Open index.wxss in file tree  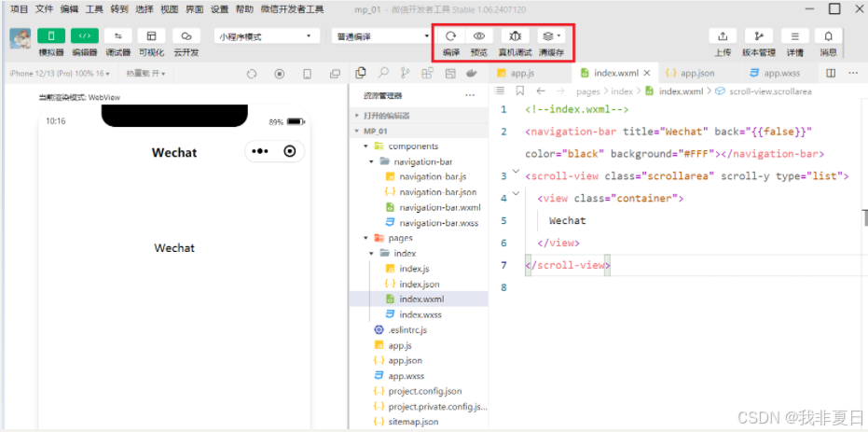tap(419, 314)
